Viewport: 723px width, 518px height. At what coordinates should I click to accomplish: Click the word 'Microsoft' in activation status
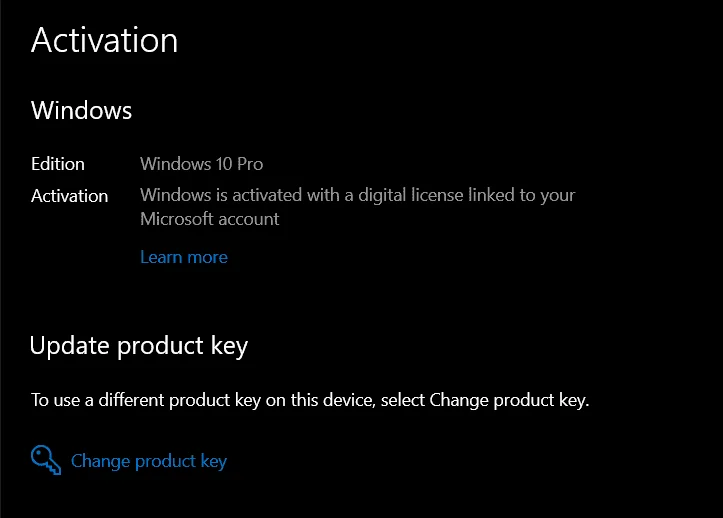(177, 219)
